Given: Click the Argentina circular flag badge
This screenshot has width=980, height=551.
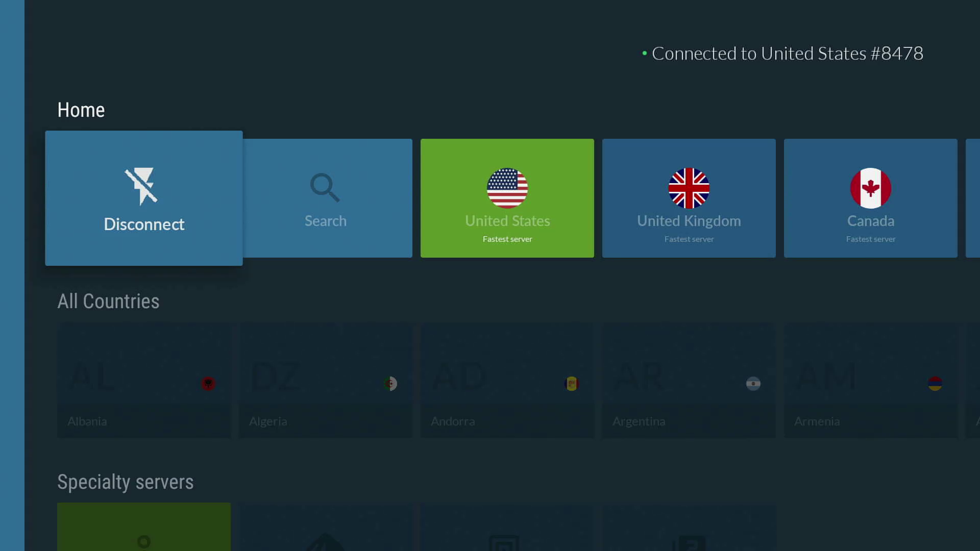Looking at the screenshot, I should point(753,383).
